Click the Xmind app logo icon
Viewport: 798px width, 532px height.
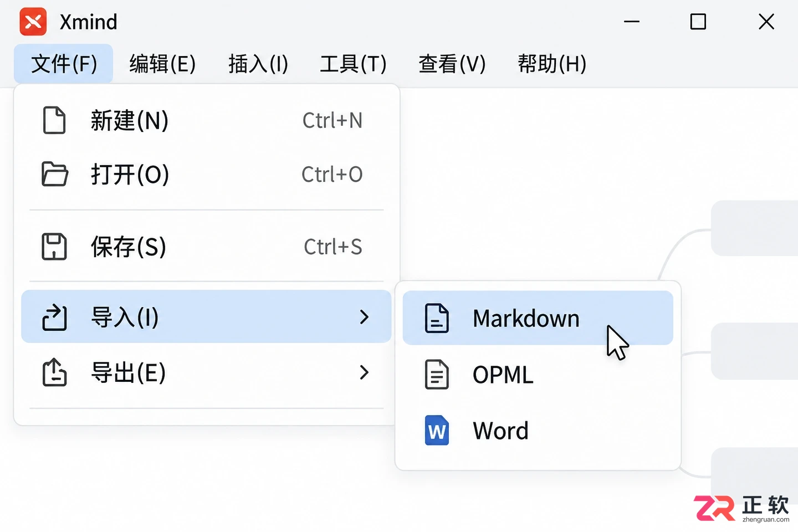point(33,22)
